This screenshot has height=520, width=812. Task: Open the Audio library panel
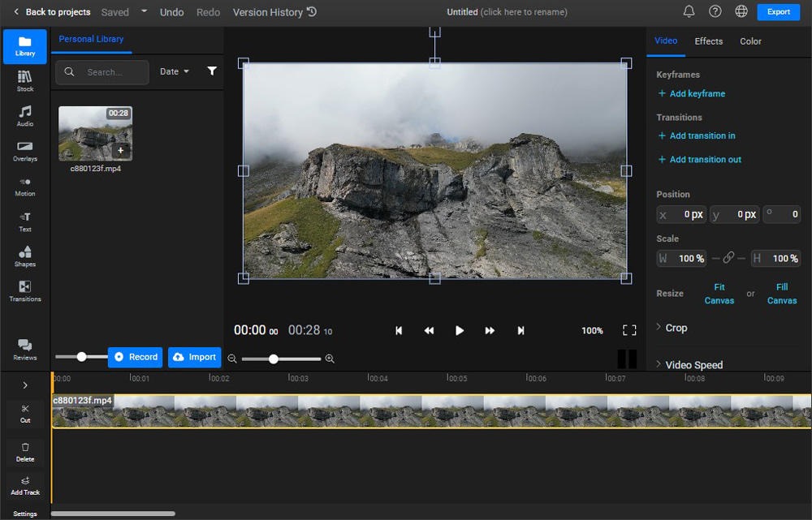[24, 115]
